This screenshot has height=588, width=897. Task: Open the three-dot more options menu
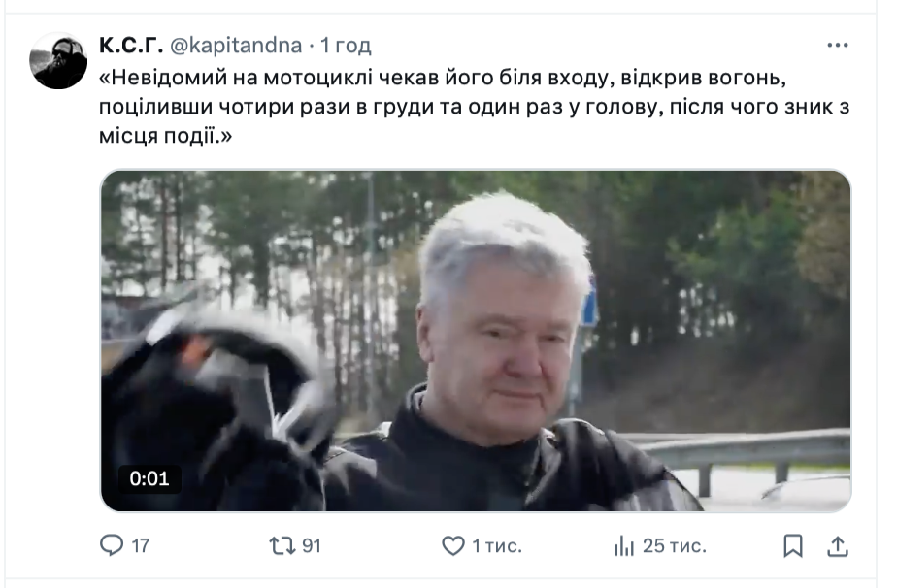pos(838,46)
